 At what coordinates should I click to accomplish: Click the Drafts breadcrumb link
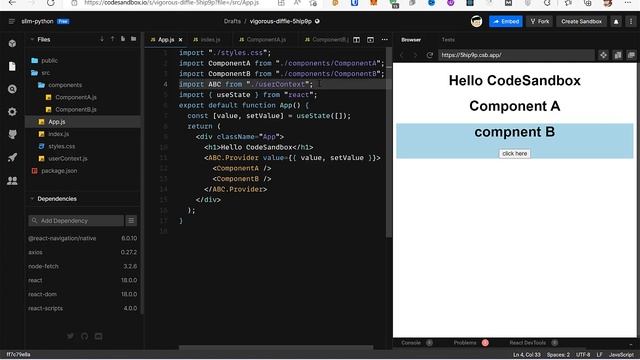click(232, 21)
